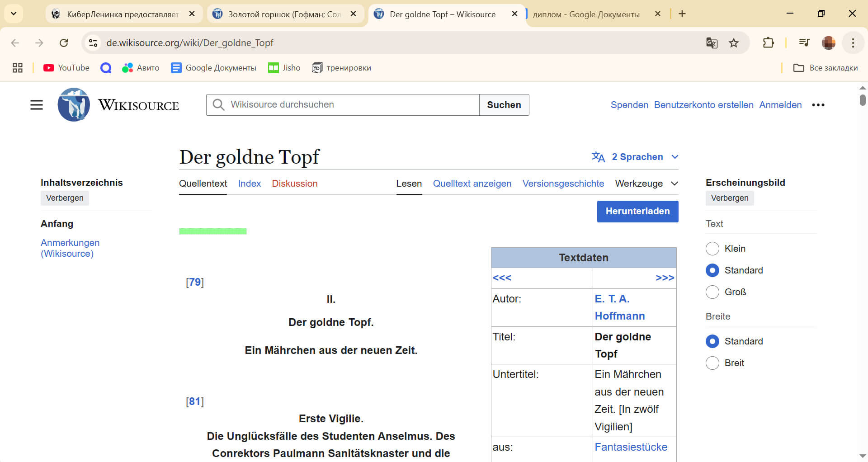Close the диплом Google Документы tab
868x462 pixels.
[x=658, y=14]
